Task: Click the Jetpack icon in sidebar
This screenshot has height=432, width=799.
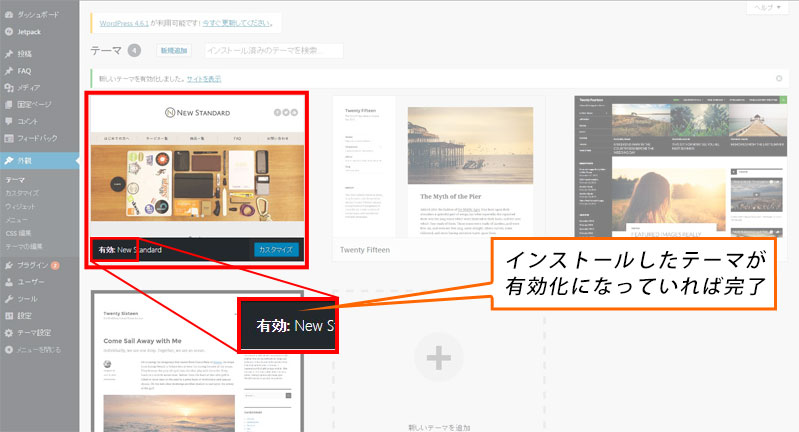Action: click(9, 34)
